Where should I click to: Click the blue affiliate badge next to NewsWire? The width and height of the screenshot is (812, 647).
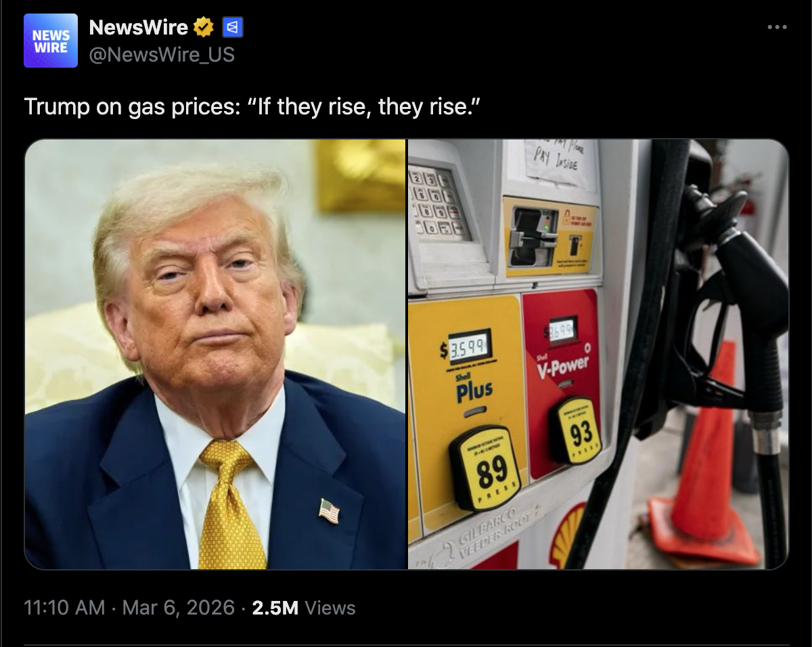tap(232, 27)
